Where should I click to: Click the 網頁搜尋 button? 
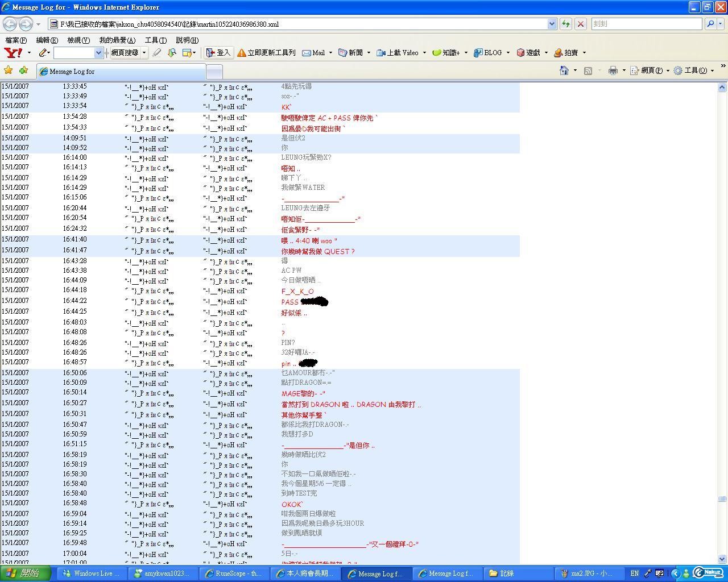coord(125,52)
